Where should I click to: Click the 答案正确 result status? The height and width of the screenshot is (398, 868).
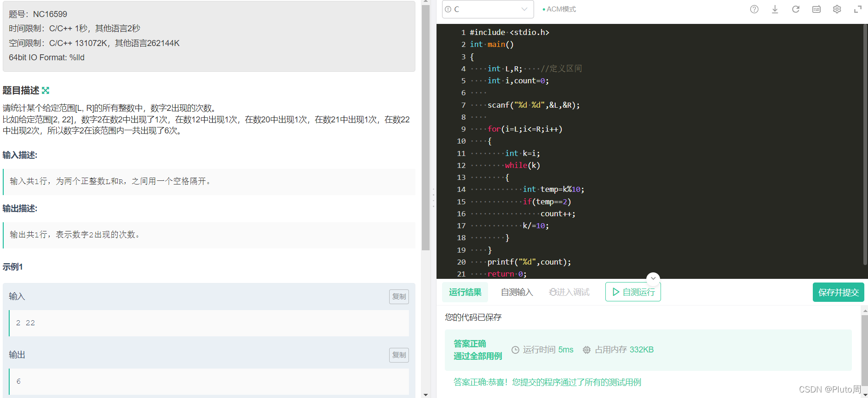click(x=470, y=344)
